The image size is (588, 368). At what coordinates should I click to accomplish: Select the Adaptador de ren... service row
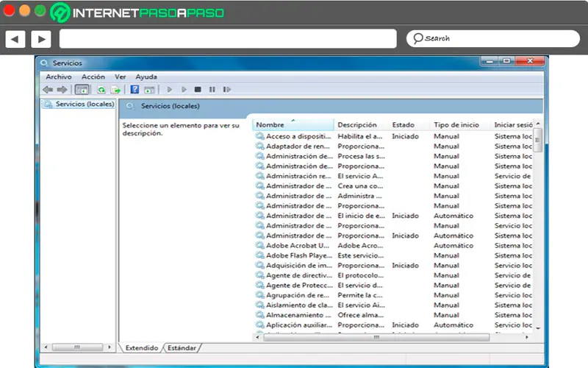click(394, 146)
